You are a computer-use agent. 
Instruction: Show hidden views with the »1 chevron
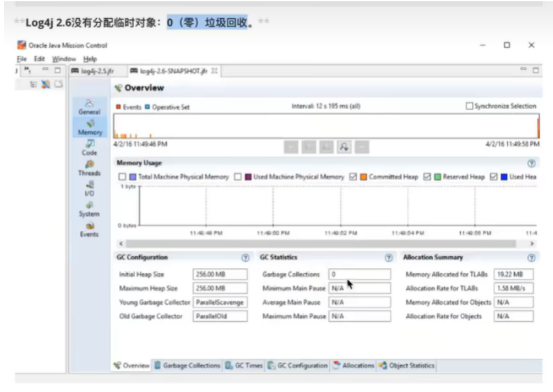click(27, 70)
